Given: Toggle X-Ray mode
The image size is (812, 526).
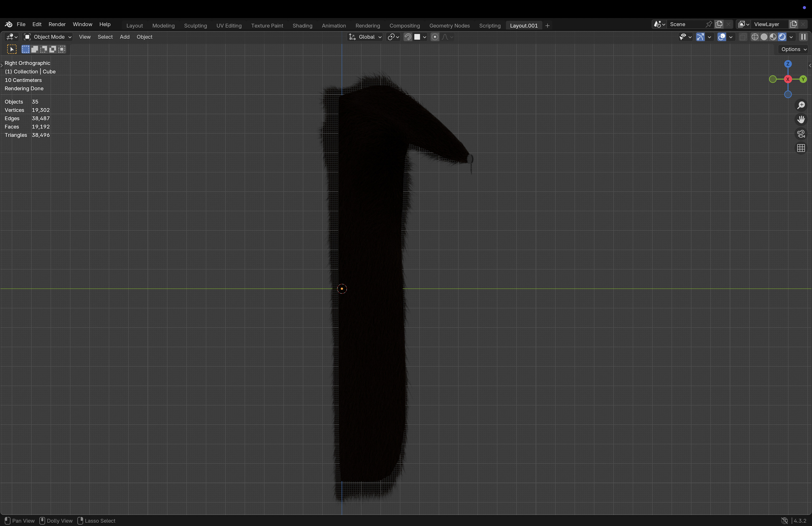Looking at the screenshot, I should (743, 37).
